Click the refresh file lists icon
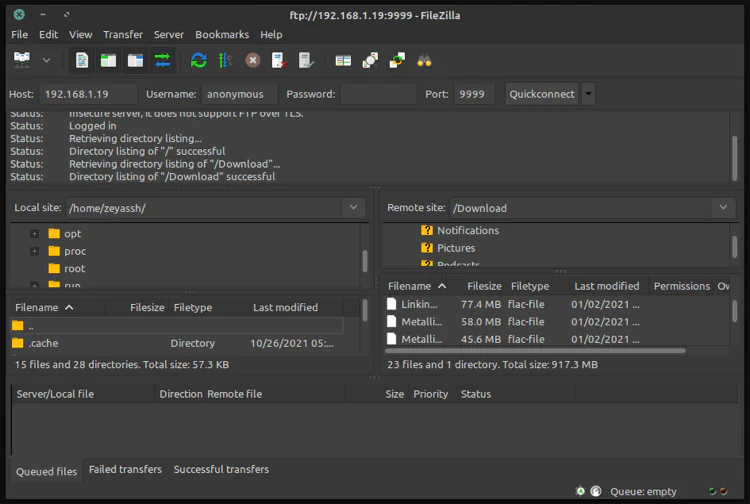The height and width of the screenshot is (504, 750). [199, 61]
